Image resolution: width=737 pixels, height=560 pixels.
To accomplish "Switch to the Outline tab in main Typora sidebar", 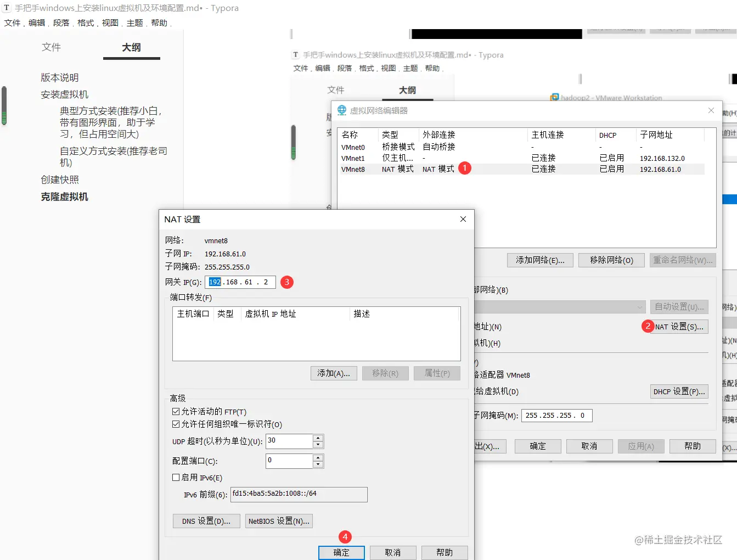I will click(x=131, y=47).
